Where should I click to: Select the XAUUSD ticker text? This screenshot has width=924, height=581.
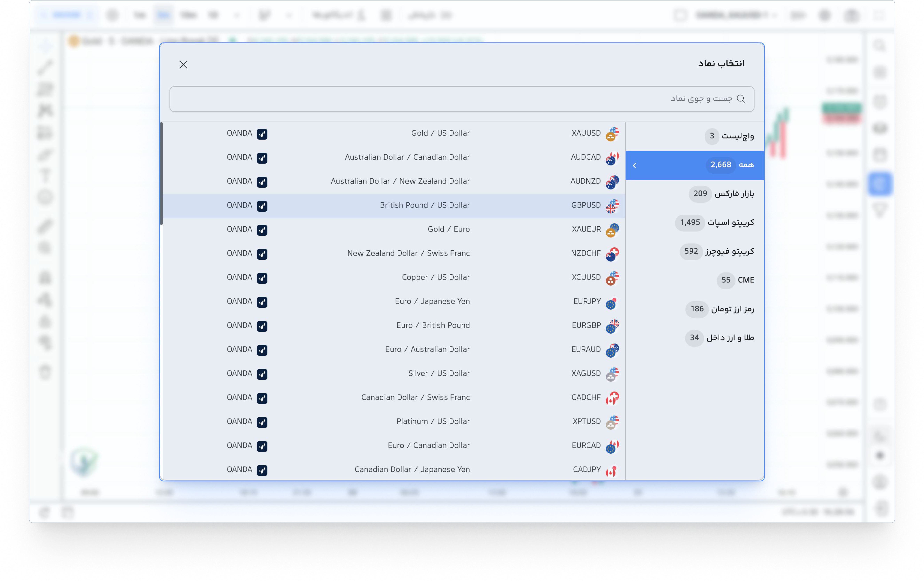pos(586,133)
